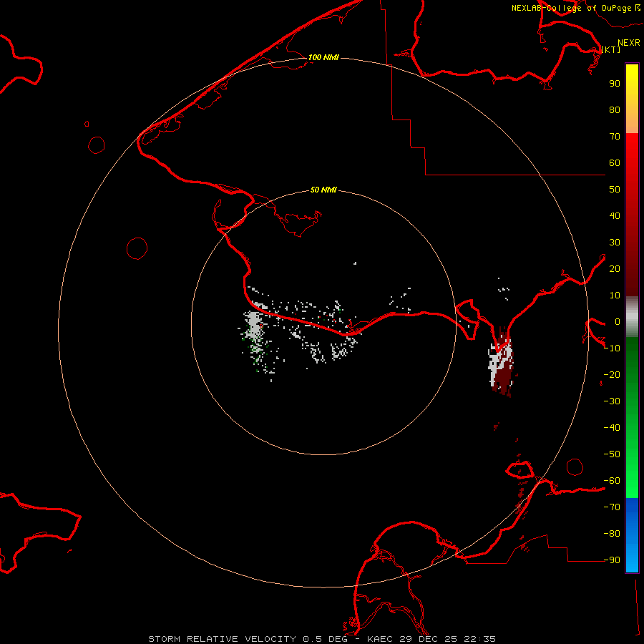Screen dimensions: 644x644
Task: Pick the yellow top segment of color bar
Action: (632, 99)
